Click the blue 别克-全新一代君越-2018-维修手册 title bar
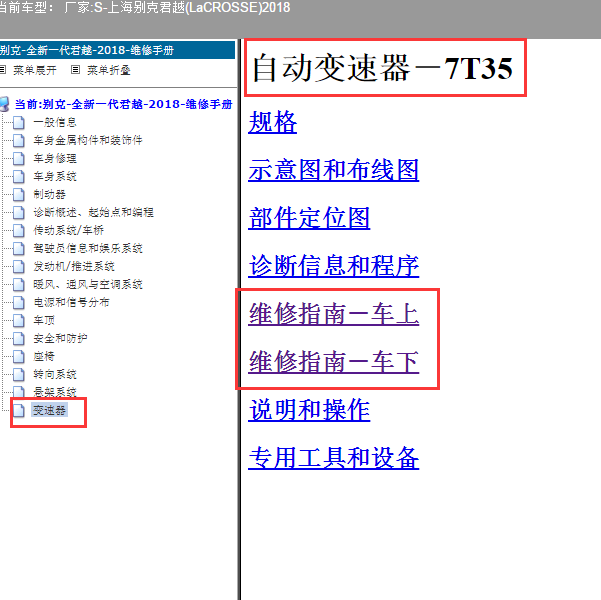Screen dimensions: 601x600 point(117,50)
